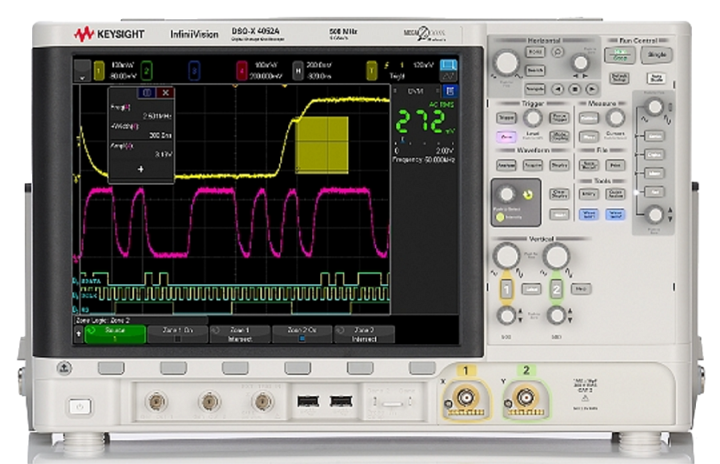Tap the softkey menu back arrow icon
This screenshot has width=720, height=464.
(79, 334)
